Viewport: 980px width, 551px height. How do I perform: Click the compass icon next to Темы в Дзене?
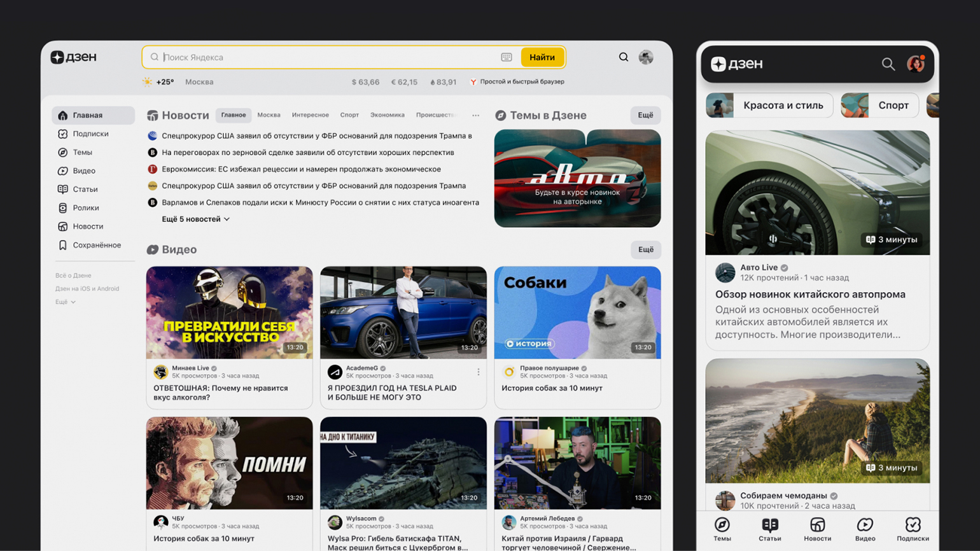pos(501,115)
